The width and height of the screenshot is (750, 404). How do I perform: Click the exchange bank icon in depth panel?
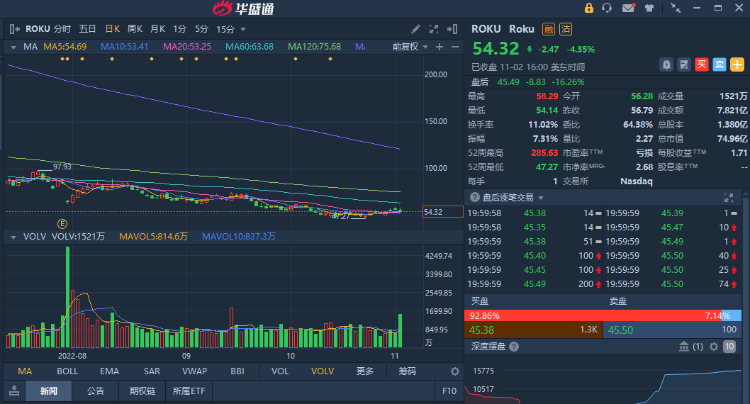click(684, 347)
